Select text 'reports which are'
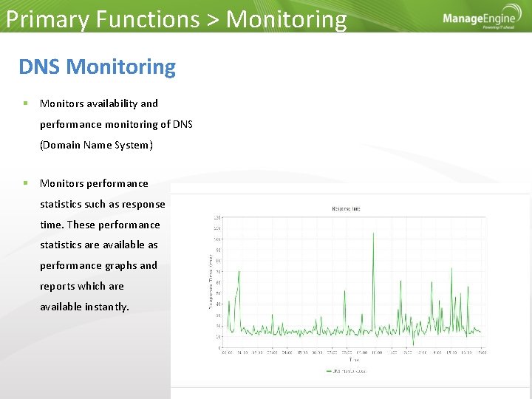The image size is (532, 399). click(82, 286)
